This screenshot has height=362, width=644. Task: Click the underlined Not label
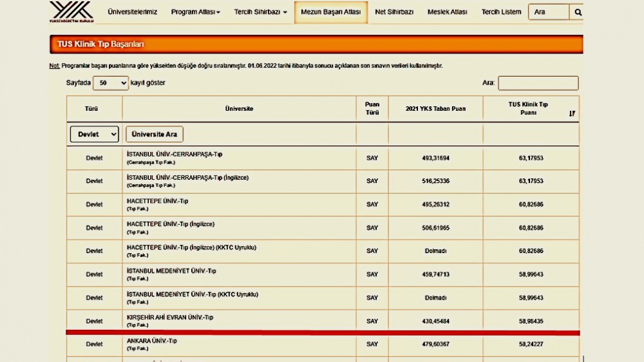click(54, 66)
